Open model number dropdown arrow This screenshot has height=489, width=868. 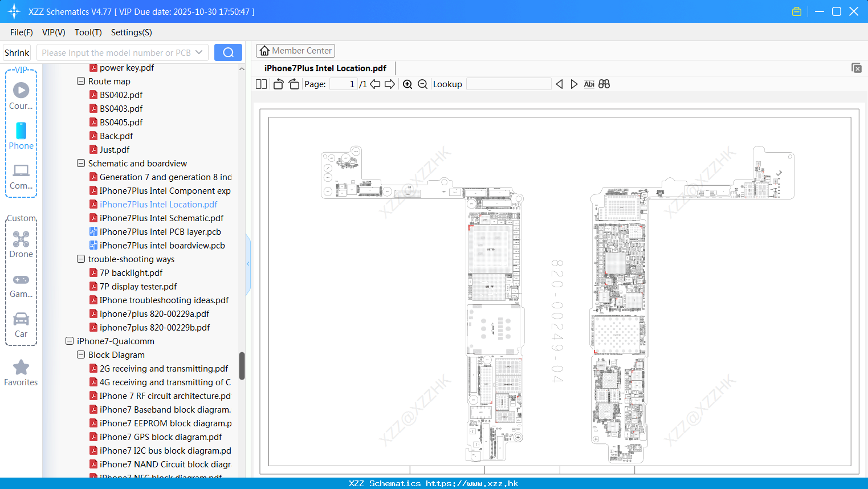pyautogui.click(x=199, y=52)
